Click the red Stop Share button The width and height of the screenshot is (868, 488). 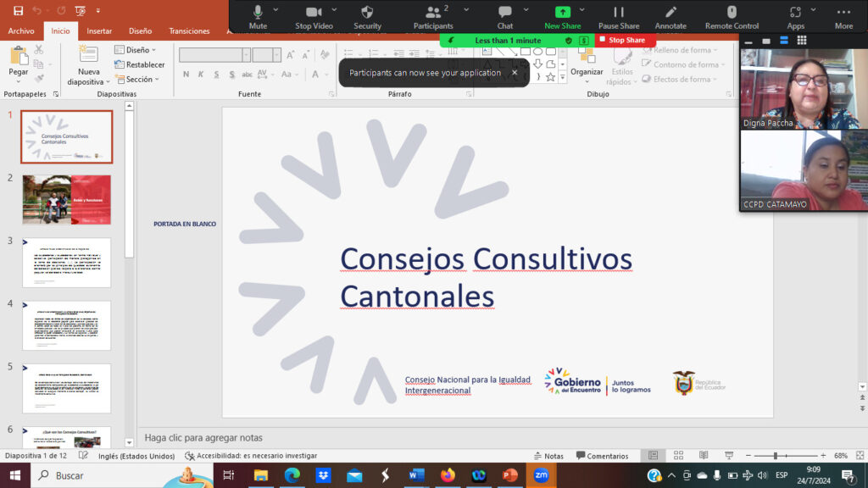point(623,40)
